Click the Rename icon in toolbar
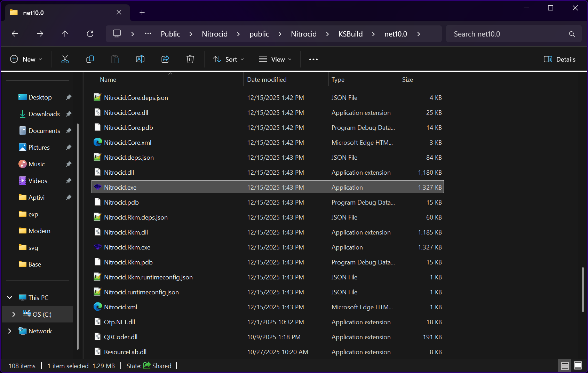The image size is (588, 373). click(140, 59)
